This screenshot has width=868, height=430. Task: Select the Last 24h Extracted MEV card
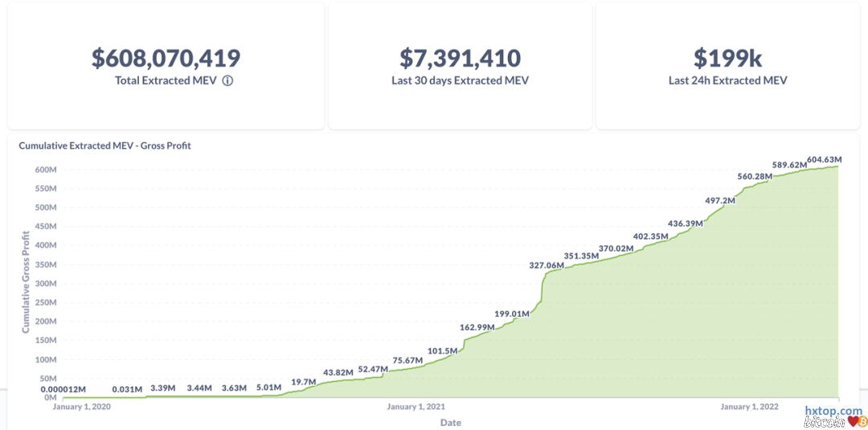pyautogui.click(x=727, y=66)
